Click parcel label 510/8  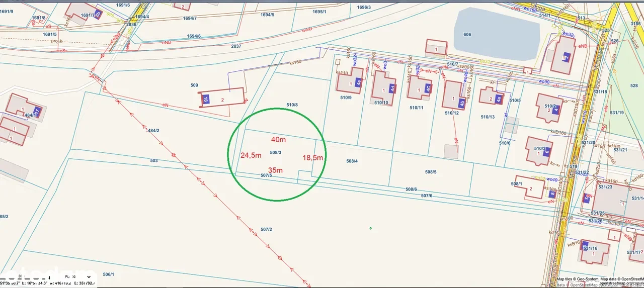pos(292,105)
